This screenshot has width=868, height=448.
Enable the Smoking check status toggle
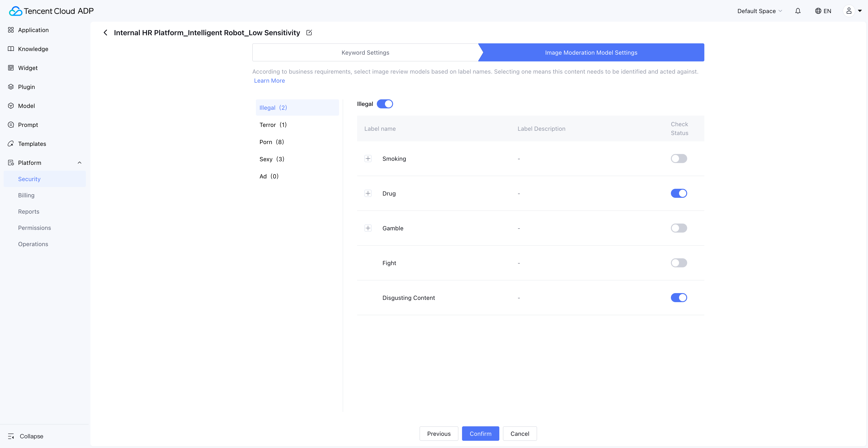click(679, 159)
